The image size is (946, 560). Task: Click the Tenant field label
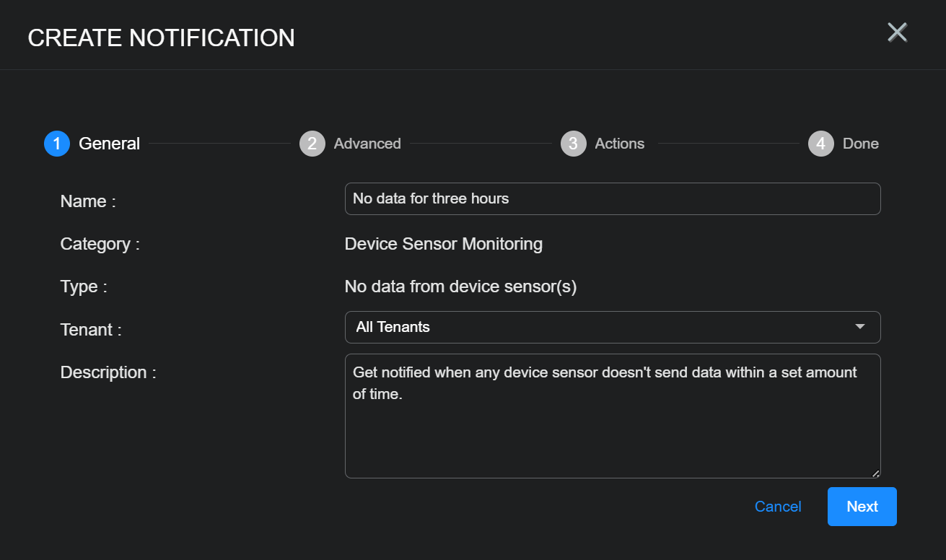[91, 330]
